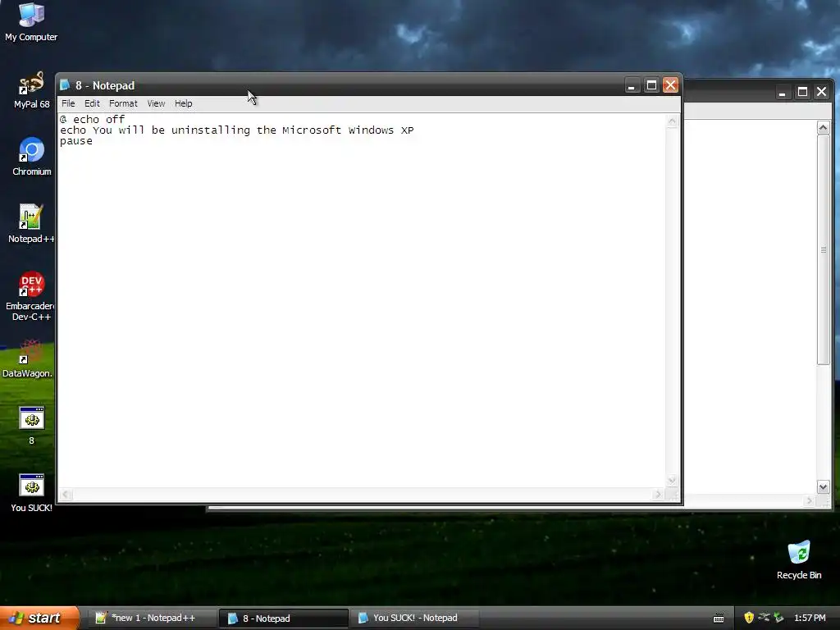Click the Notepad title bar icon
840x630 pixels.
pos(66,85)
